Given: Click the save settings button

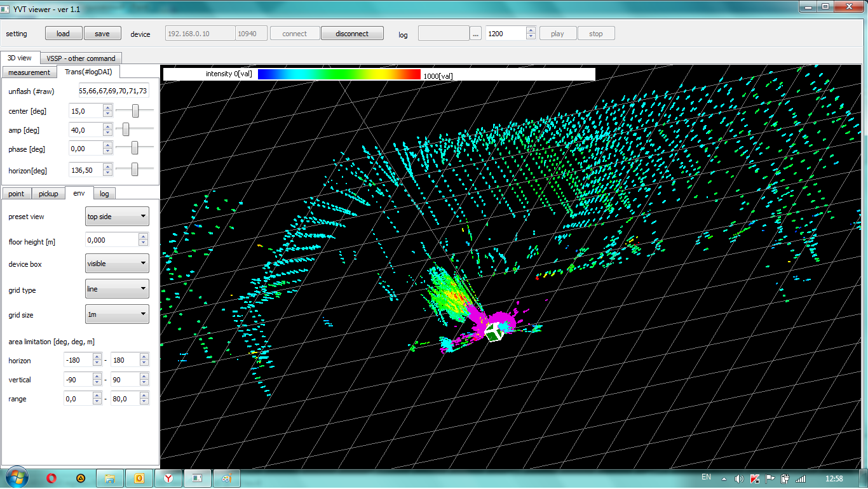Looking at the screenshot, I should [102, 34].
